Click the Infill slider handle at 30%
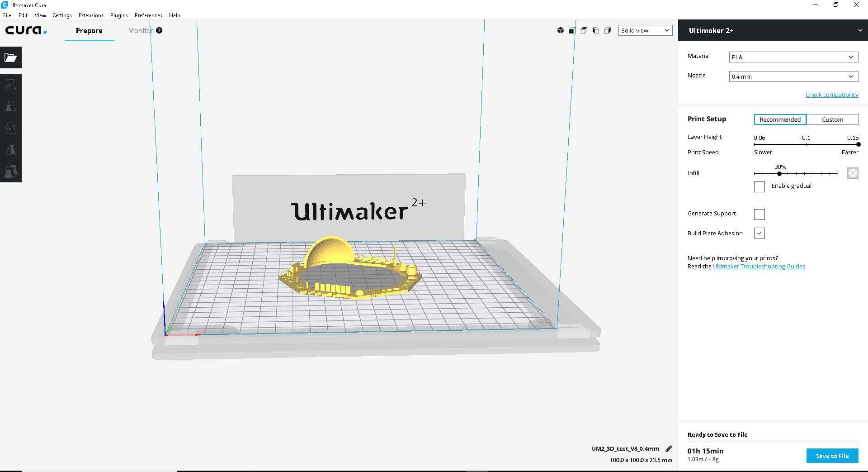Image resolution: width=868 pixels, height=472 pixels. [x=779, y=174]
